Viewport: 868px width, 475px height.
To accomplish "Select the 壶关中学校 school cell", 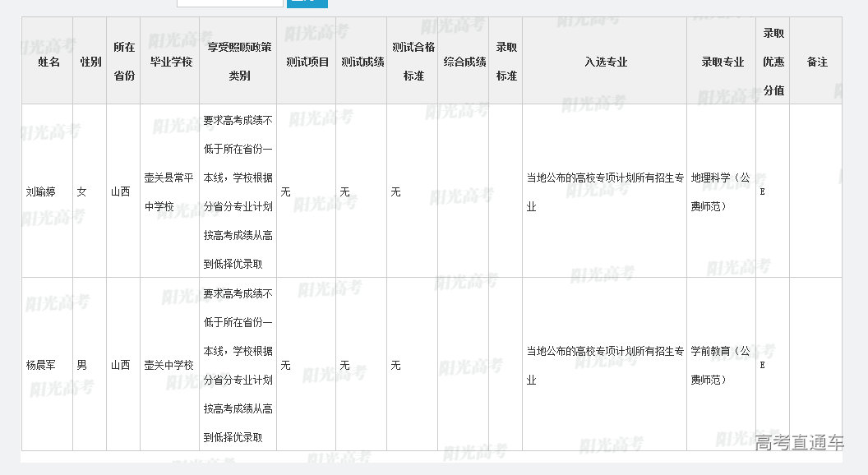I will 169,365.
